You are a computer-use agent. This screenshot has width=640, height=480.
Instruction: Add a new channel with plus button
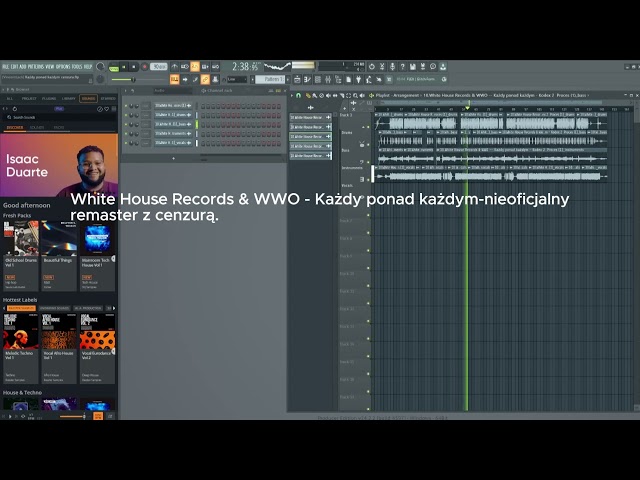coord(173,158)
